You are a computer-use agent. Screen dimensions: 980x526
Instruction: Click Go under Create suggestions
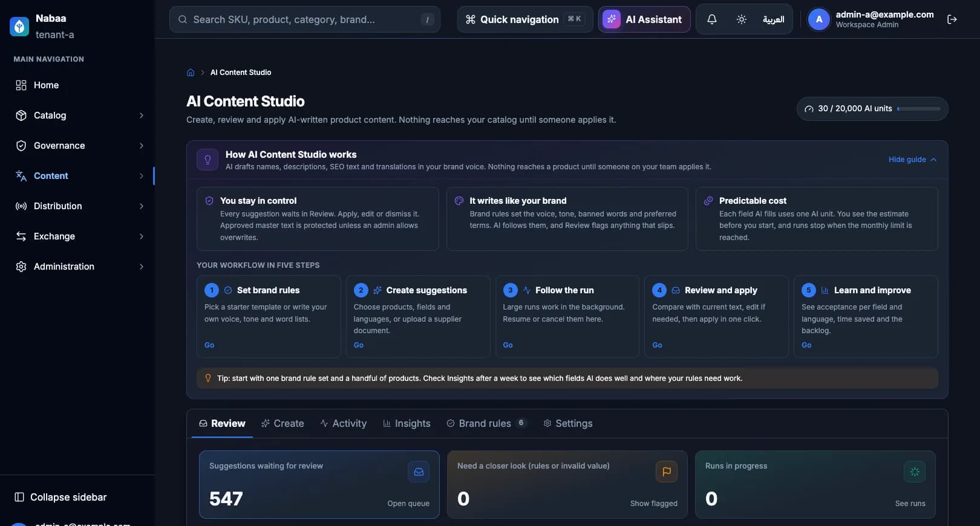359,345
